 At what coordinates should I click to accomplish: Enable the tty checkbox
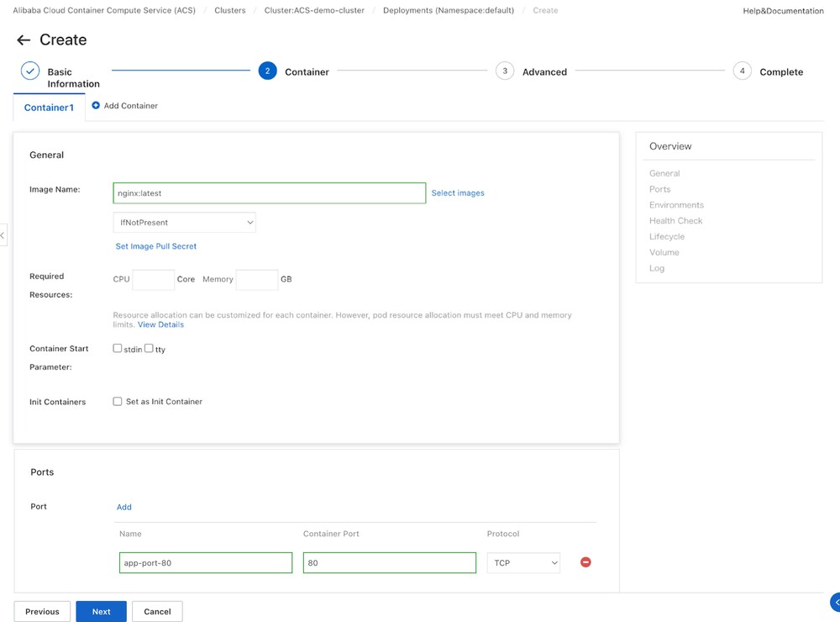tap(149, 348)
